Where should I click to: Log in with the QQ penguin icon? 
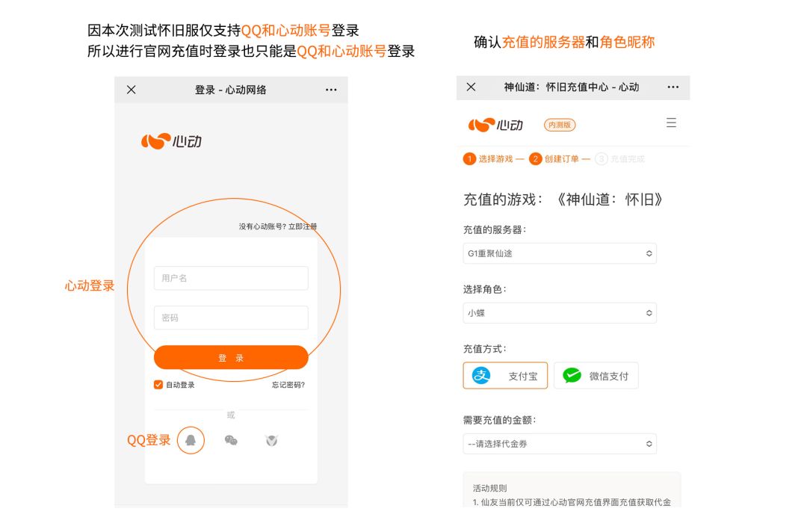191,440
